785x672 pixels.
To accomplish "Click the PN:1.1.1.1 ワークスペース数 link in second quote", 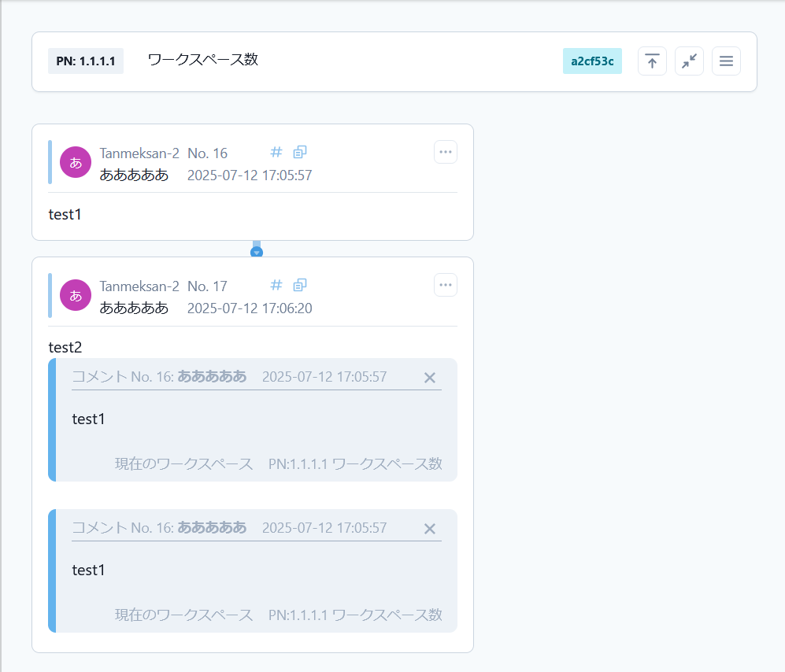I will (356, 615).
